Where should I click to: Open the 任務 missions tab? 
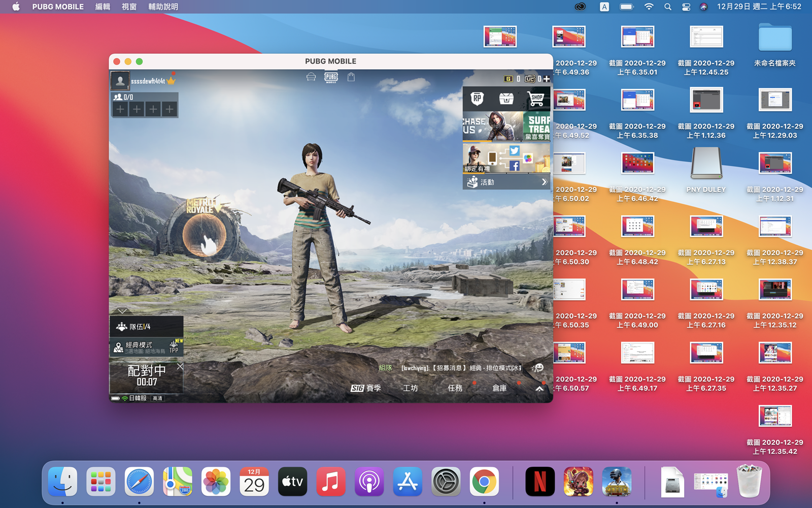click(455, 388)
